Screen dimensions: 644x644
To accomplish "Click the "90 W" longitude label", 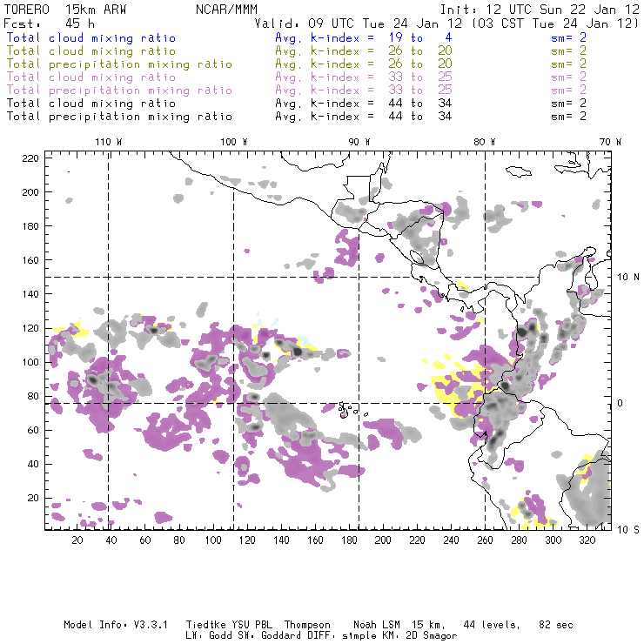I will pos(359,142).
